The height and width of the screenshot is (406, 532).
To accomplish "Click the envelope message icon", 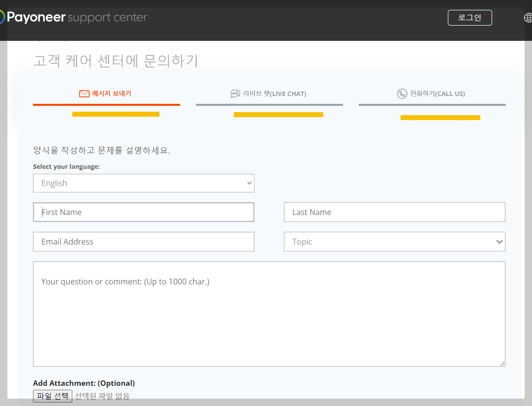I will [x=84, y=94].
